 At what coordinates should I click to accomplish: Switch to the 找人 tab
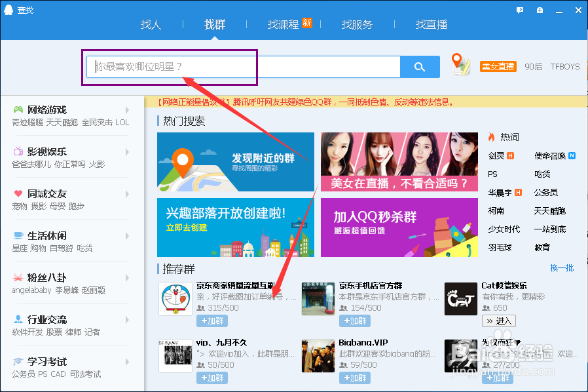pyautogui.click(x=151, y=25)
